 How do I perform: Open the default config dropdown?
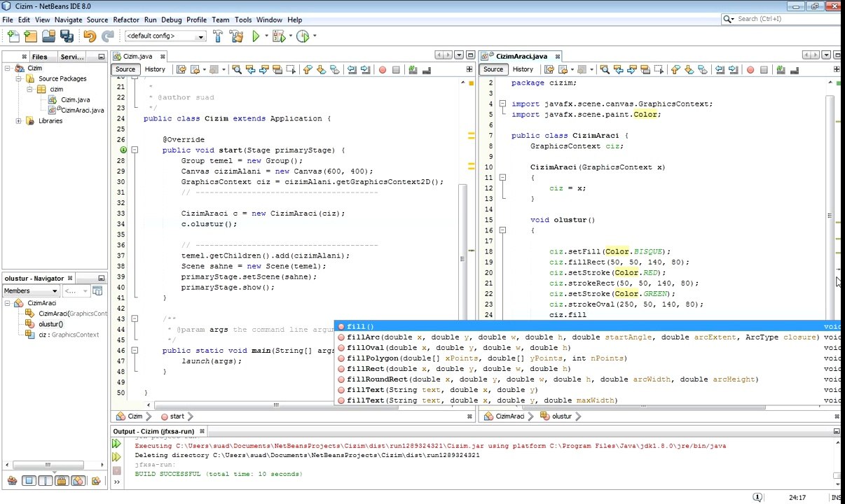coord(165,36)
